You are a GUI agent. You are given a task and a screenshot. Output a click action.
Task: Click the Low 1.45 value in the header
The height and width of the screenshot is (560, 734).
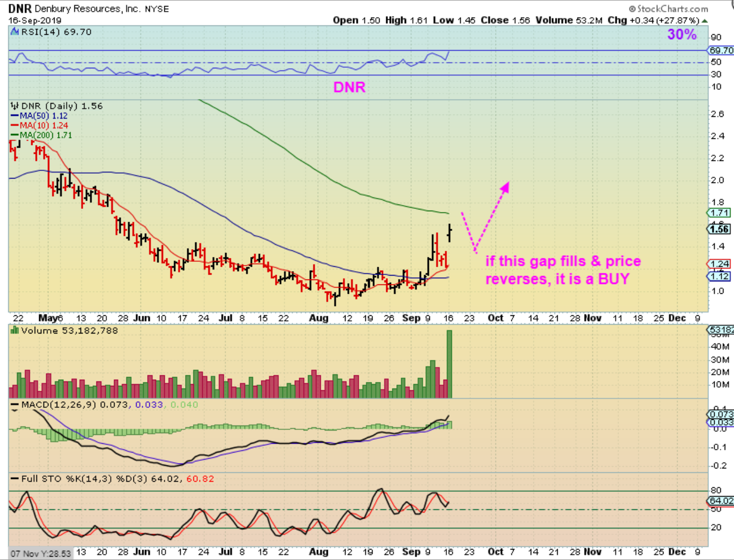pyautogui.click(x=454, y=20)
